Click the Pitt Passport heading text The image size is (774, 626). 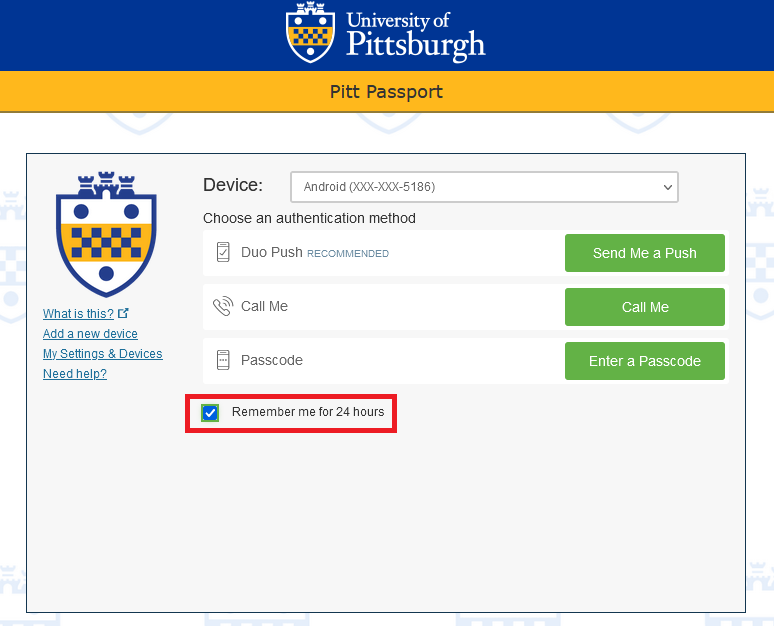(386, 92)
